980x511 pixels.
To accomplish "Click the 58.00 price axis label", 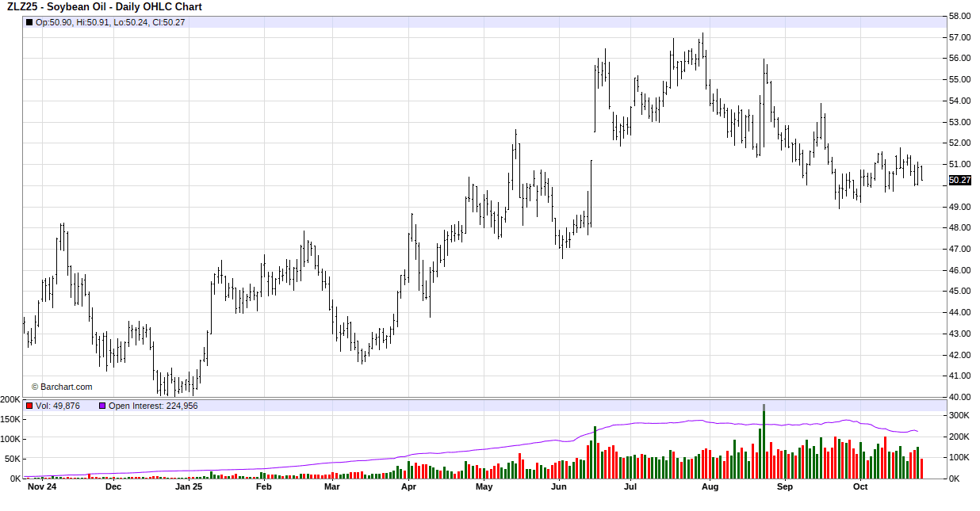I will tap(959, 16).
